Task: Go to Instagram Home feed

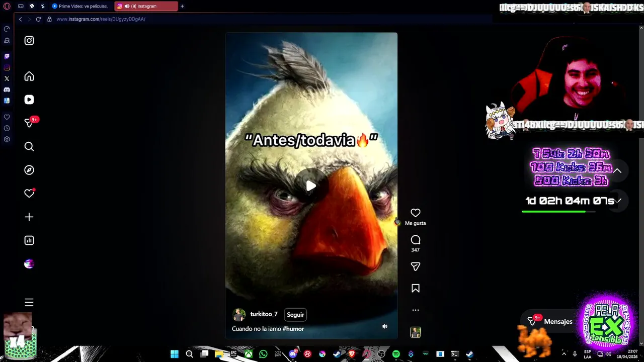Action: point(29,76)
